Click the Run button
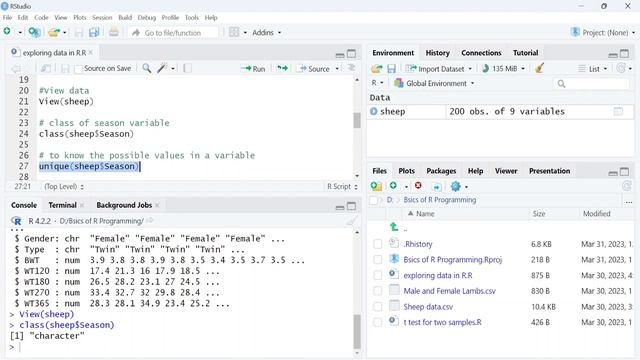The image size is (640, 360). coord(253,69)
